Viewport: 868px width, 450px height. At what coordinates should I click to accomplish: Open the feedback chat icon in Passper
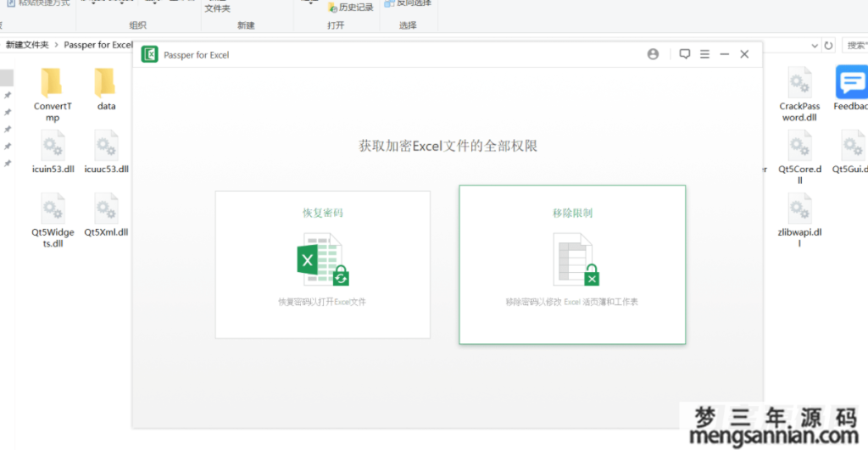click(685, 54)
